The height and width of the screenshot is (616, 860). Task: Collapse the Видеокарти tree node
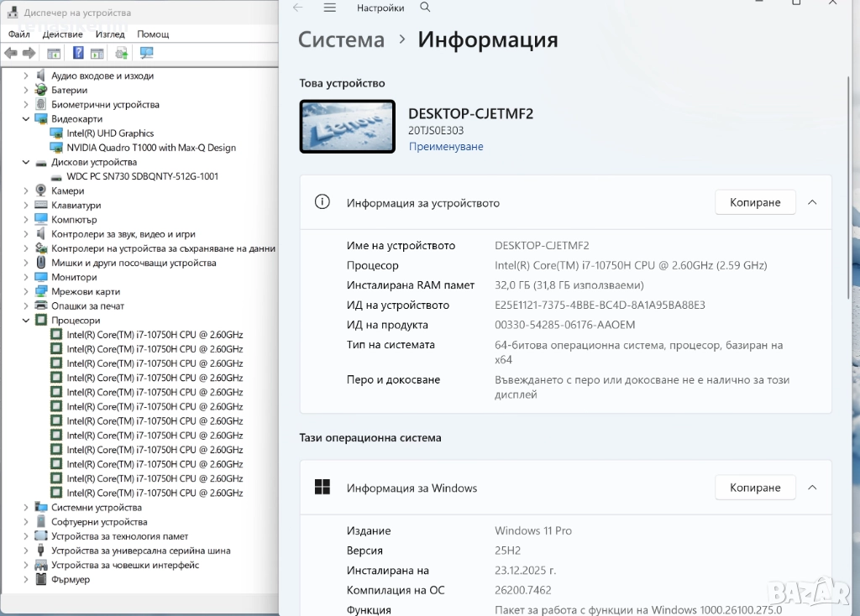(x=26, y=119)
